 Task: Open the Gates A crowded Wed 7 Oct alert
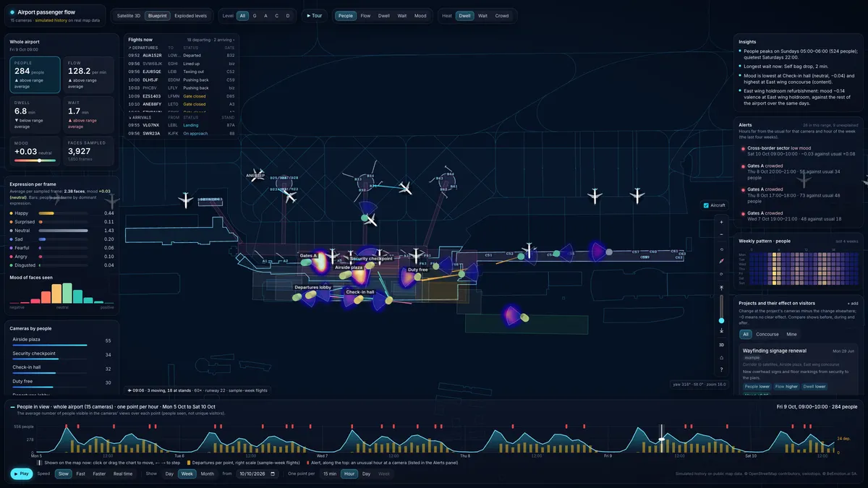tap(799, 215)
